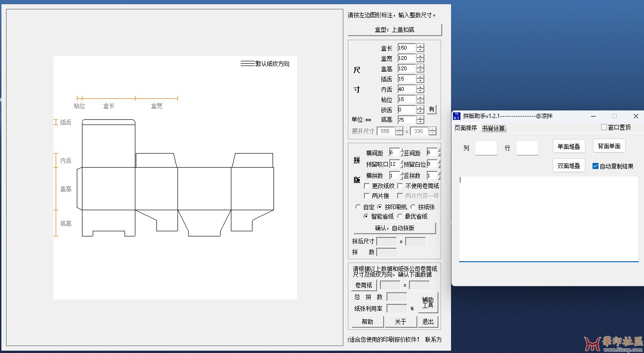The width and height of the screenshot is (644, 353).
Task: Click the 卷筒纸 button
Action: click(x=364, y=285)
